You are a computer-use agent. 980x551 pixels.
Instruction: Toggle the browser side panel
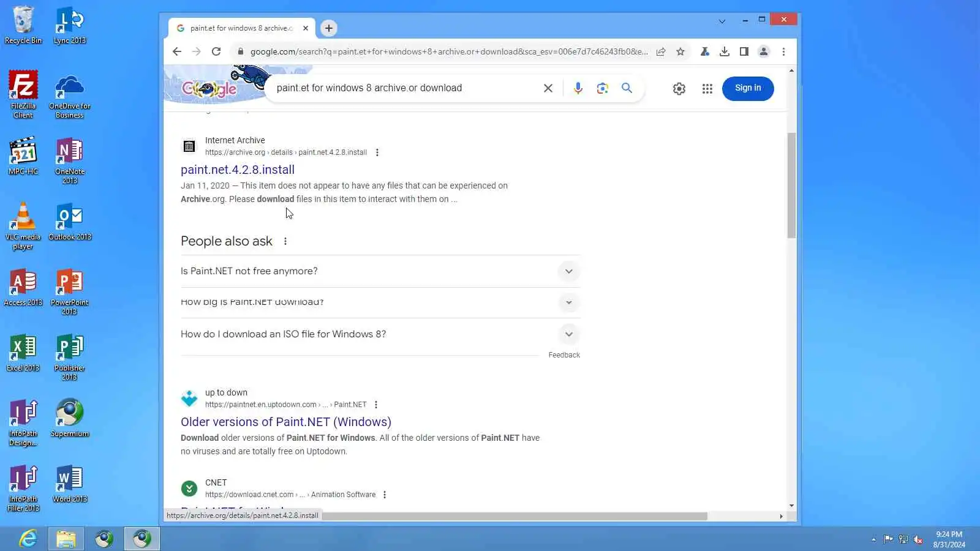(744, 52)
